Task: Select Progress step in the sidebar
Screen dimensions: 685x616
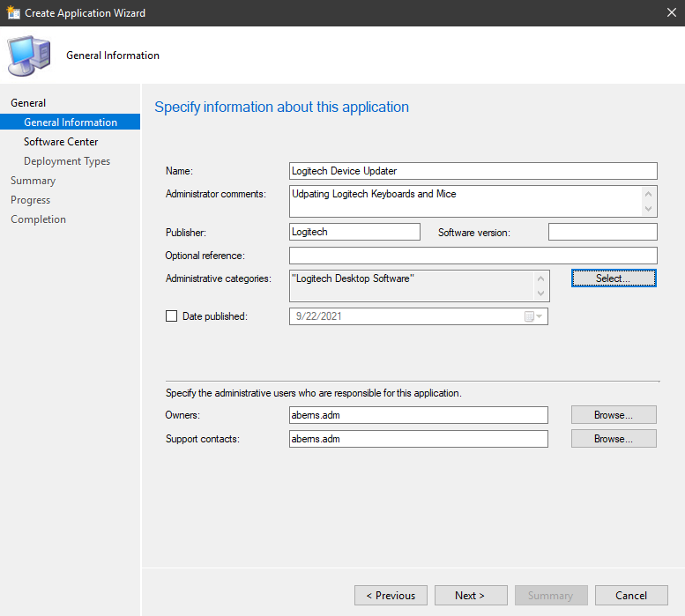Action: (x=31, y=200)
